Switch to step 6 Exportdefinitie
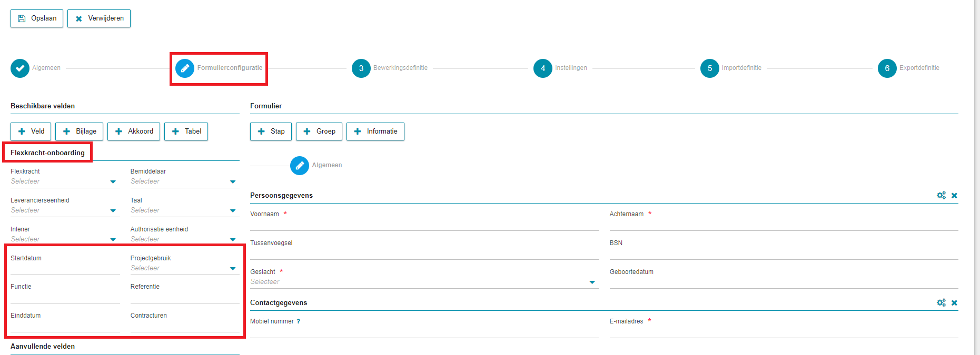This screenshot has width=980, height=355. (887, 68)
